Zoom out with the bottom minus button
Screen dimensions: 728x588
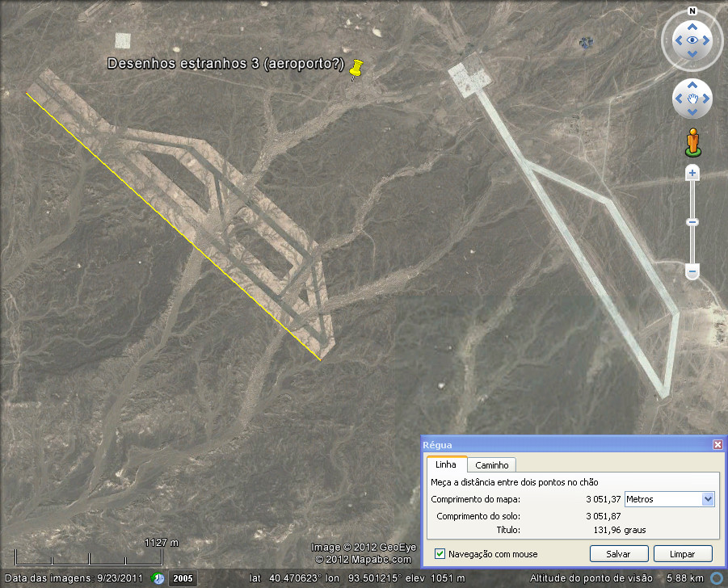(x=692, y=272)
